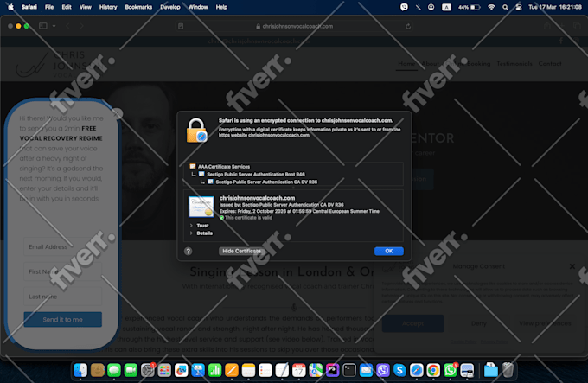Screen dimensions: 588x383
Task: Click the keyboard input source A icon
Action: click(x=446, y=7)
